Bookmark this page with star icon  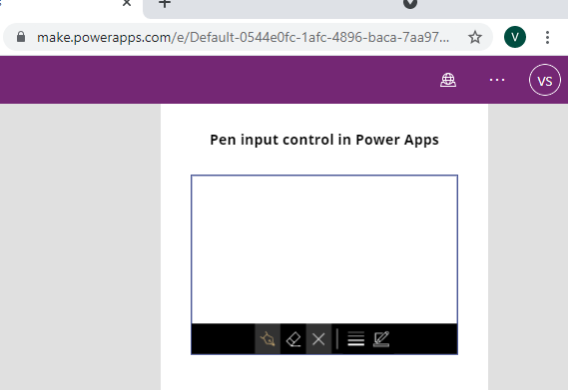475,37
